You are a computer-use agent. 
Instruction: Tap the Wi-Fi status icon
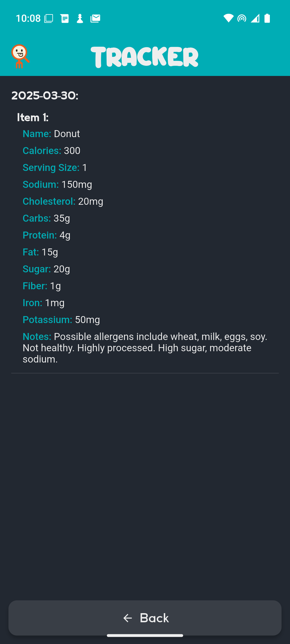click(228, 18)
